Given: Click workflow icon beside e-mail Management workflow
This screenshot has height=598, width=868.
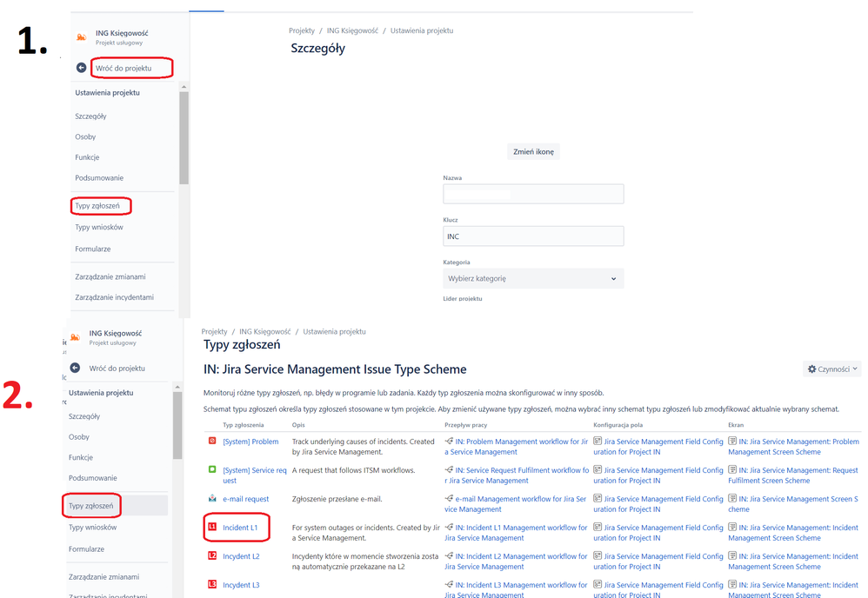Looking at the screenshot, I should coord(449,498).
